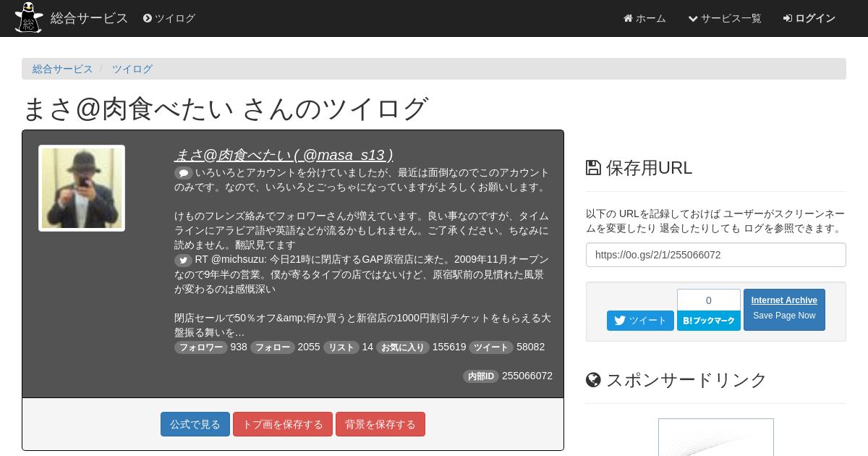Click the 内部ID badge label
The width and height of the screenshot is (868, 456).
point(481,376)
